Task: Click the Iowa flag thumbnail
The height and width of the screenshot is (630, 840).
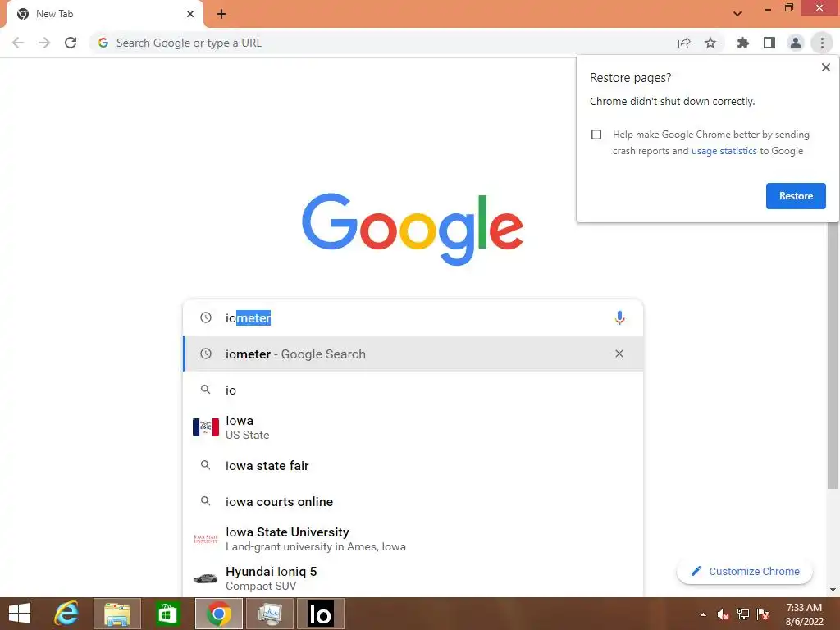Action: [206, 427]
